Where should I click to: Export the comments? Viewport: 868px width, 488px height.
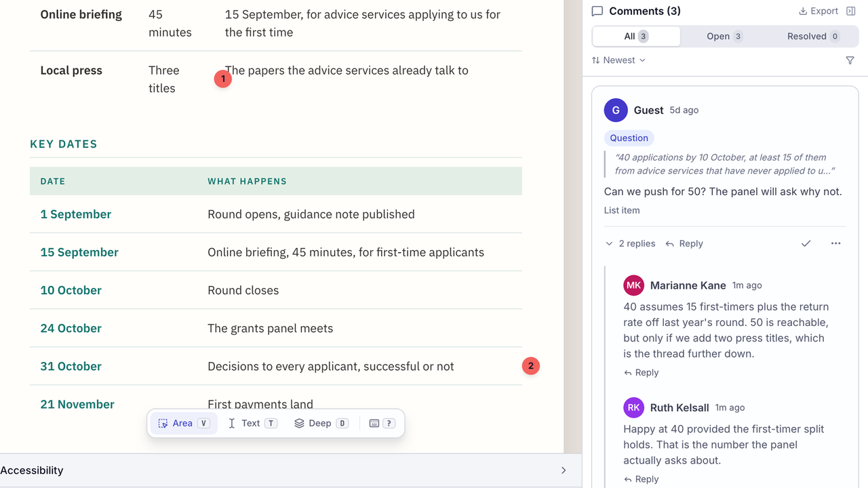pos(818,11)
